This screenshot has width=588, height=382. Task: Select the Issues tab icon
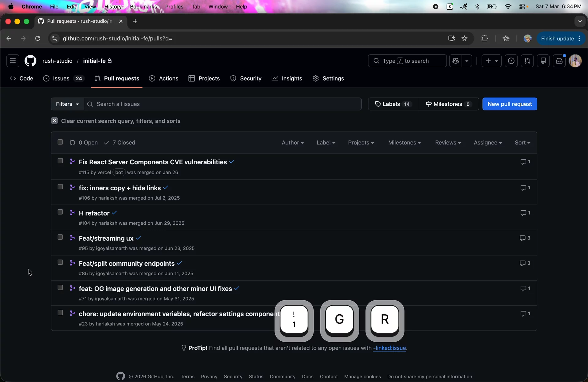47,78
